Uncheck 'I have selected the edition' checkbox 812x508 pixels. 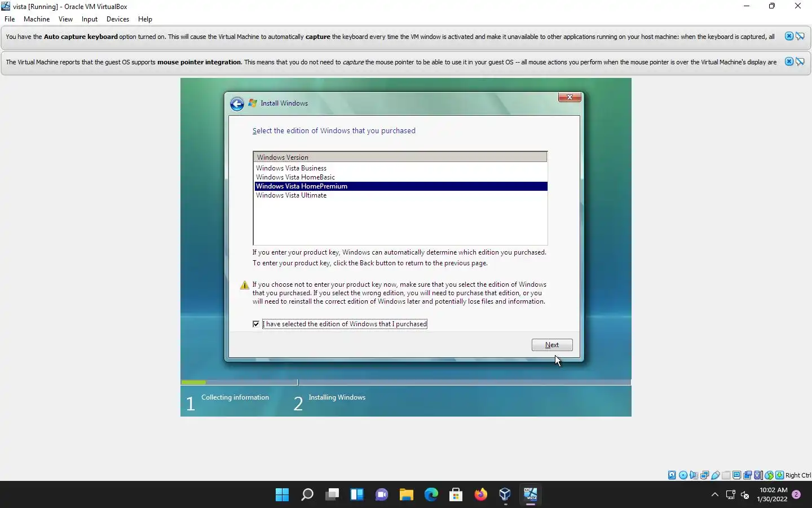pyautogui.click(x=256, y=324)
